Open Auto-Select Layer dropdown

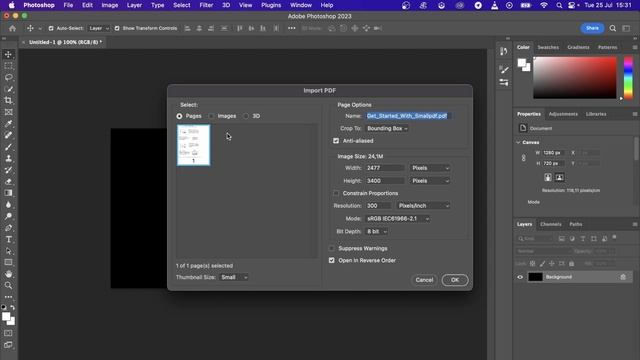(x=99, y=28)
